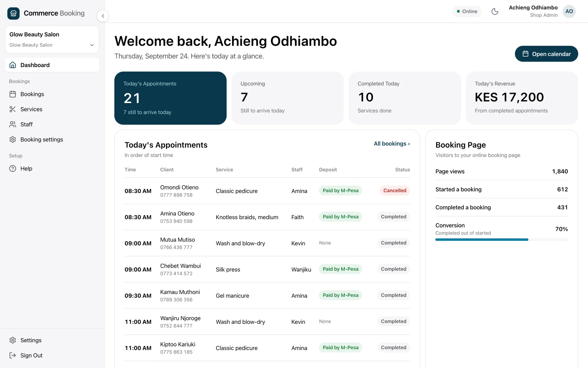The height and width of the screenshot is (368, 588).
Task: Click the Silk press service cell
Action: pyautogui.click(x=228, y=270)
